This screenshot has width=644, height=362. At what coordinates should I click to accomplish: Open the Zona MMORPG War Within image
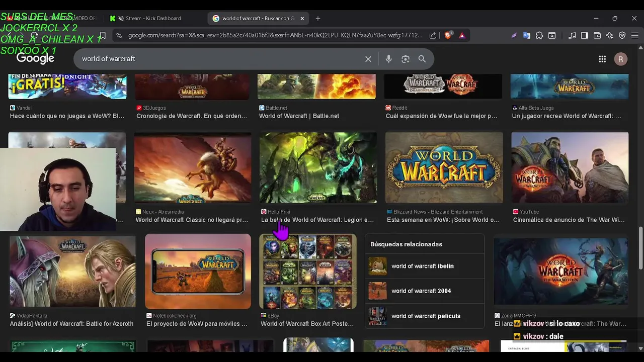click(560, 271)
